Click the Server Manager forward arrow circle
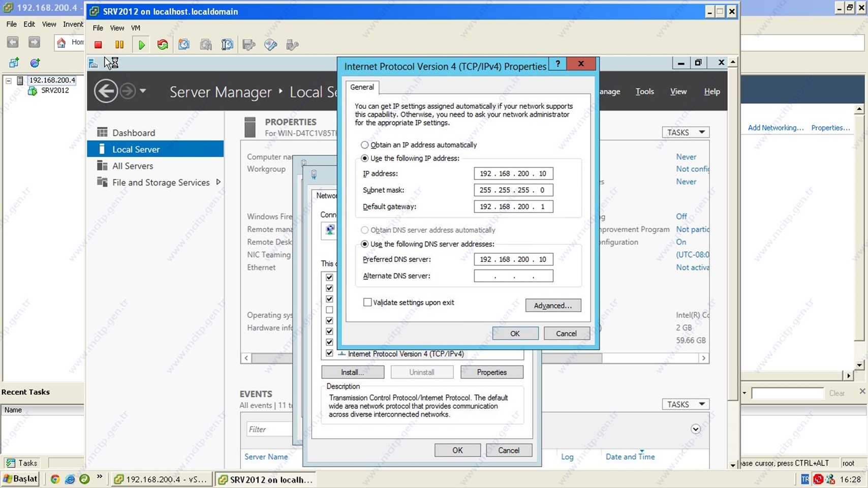The height and width of the screenshot is (488, 868). (128, 91)
